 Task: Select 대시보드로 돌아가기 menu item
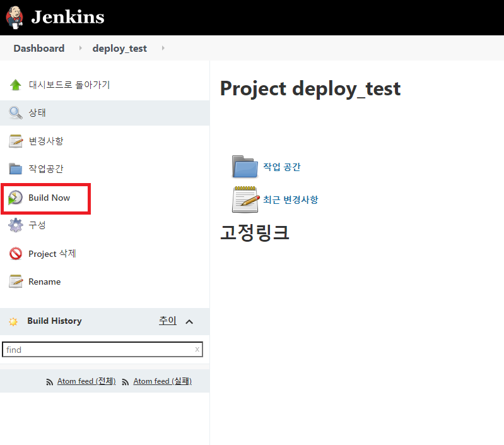pos(69,85)
